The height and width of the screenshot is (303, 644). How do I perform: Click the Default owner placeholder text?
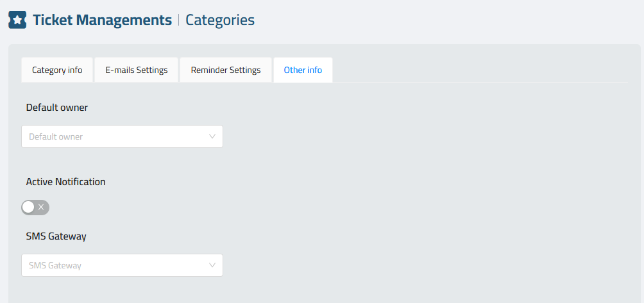coord(56,136)
